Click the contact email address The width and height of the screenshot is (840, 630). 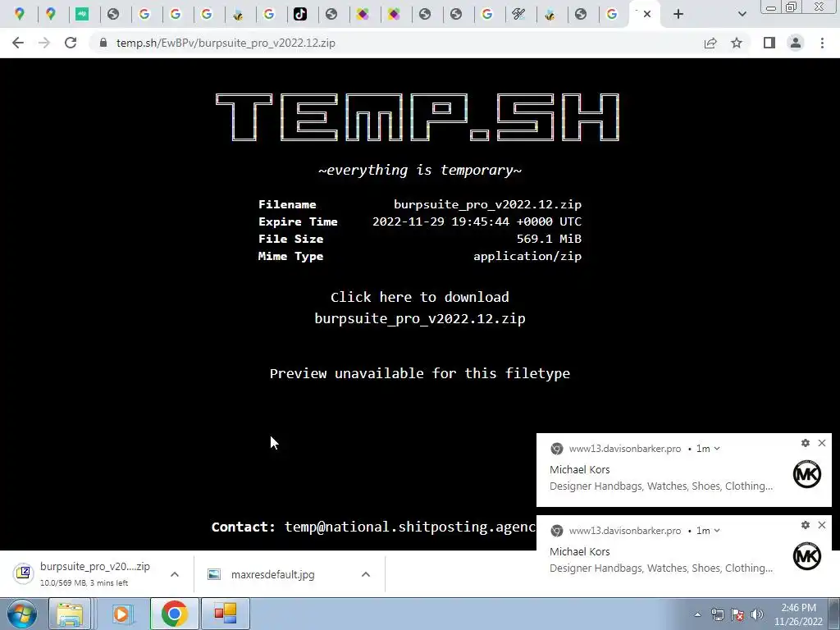pyautogui.click(x=410, y=527)
